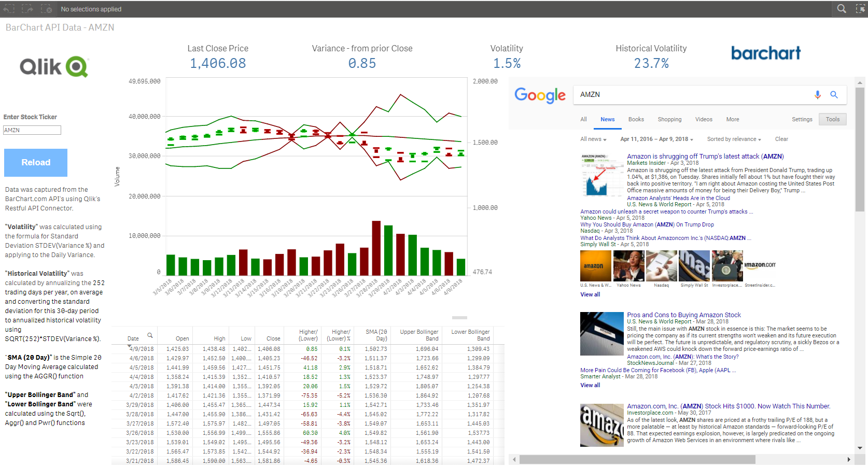Open the Yahoo News thumbnail image
868x467 pixels.
(x=629, y=266)
